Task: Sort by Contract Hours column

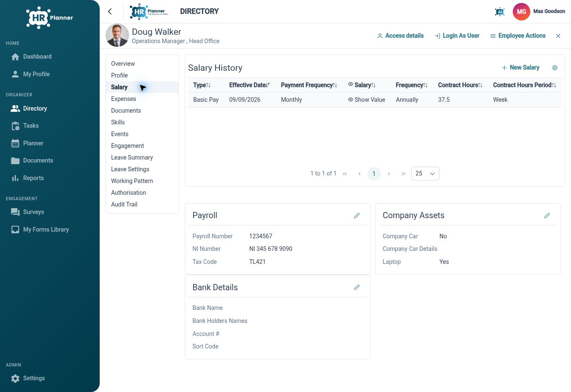Action: (460, 85)
